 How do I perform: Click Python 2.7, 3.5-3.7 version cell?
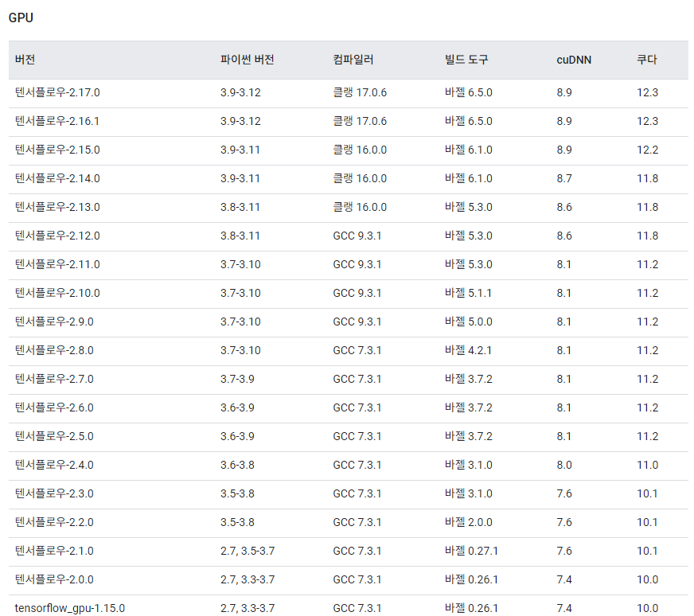coord(248,551)
